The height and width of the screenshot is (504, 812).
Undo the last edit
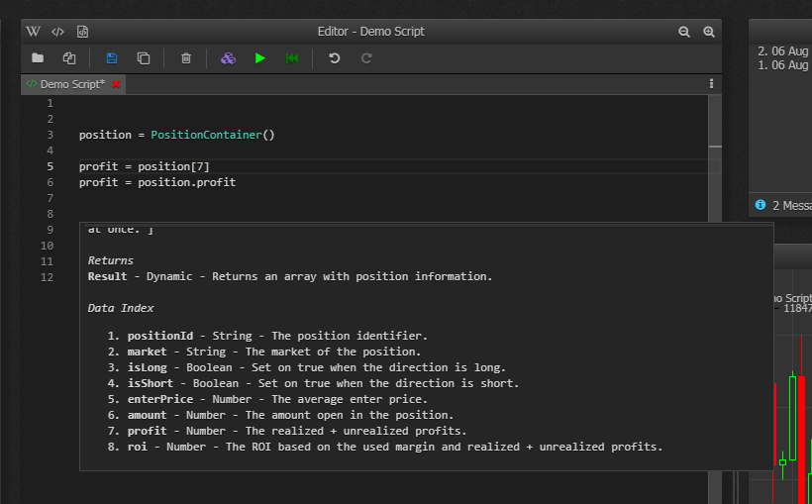[335, 58]
